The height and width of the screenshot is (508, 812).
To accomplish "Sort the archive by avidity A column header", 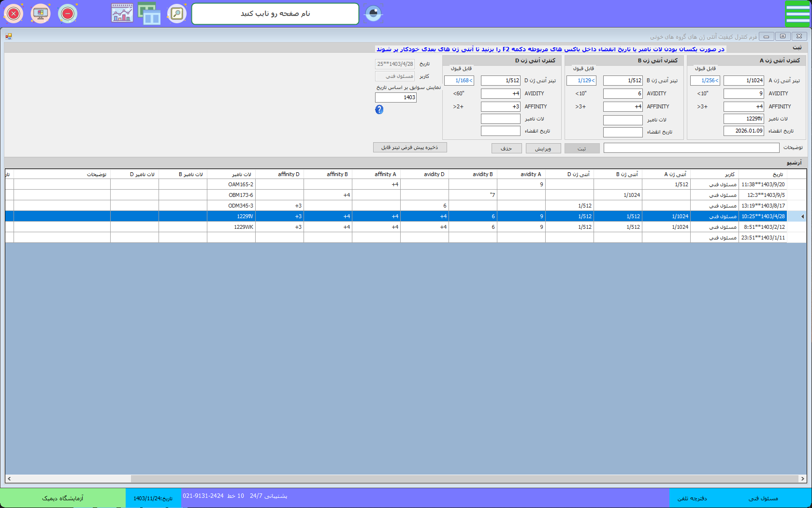I will pyautogui.click(x=521, y=174).
